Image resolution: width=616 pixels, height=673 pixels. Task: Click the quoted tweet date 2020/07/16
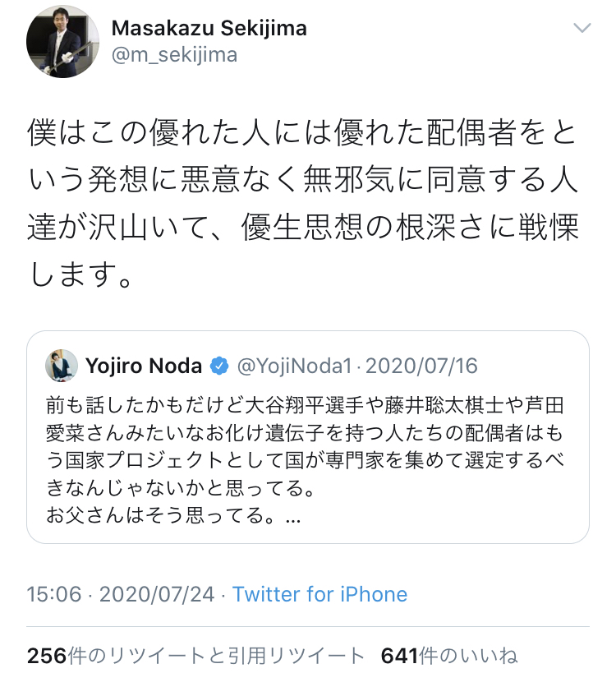coord(421,366)
